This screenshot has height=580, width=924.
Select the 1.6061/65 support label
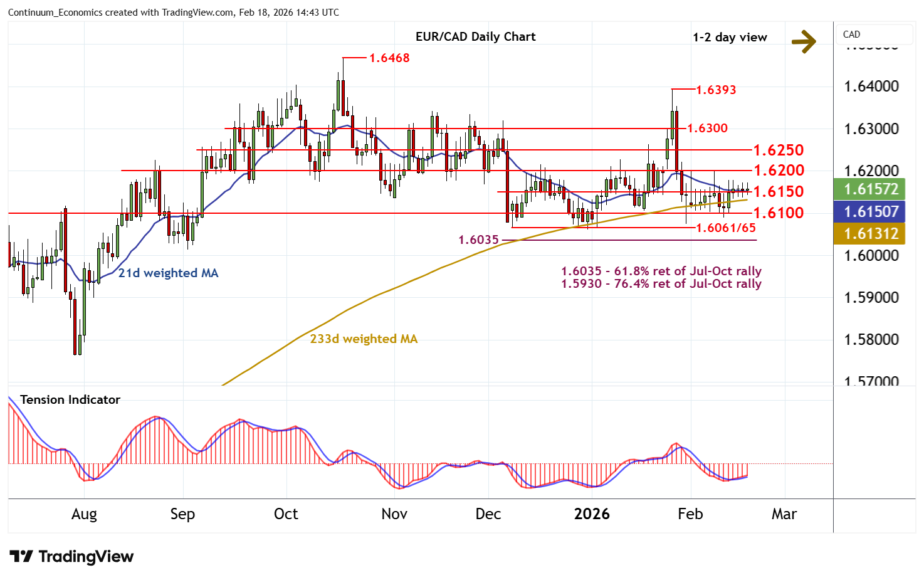pos(726,228)
